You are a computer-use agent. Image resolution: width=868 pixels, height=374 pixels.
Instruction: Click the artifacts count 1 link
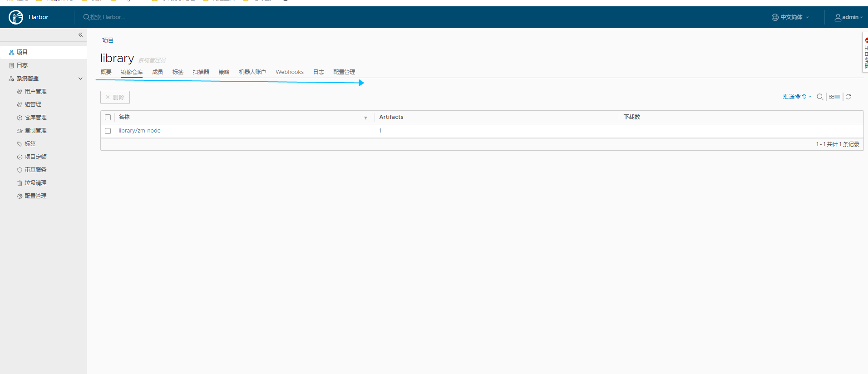380,131
